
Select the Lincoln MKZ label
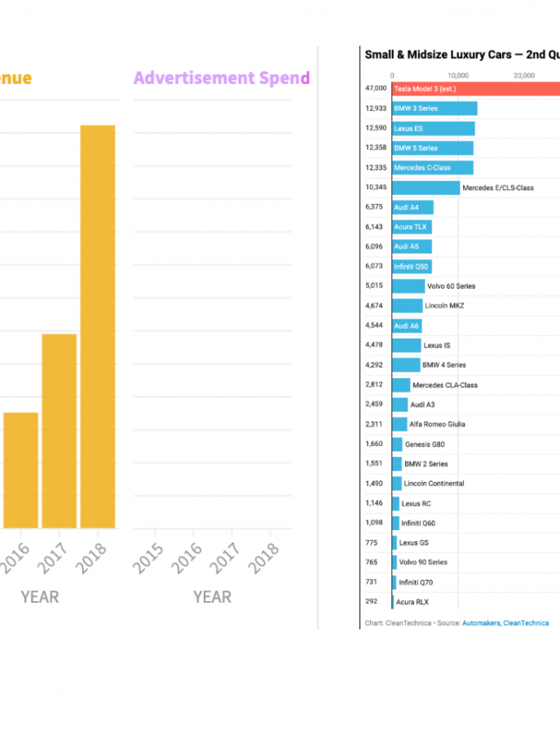tap(444, 306)
